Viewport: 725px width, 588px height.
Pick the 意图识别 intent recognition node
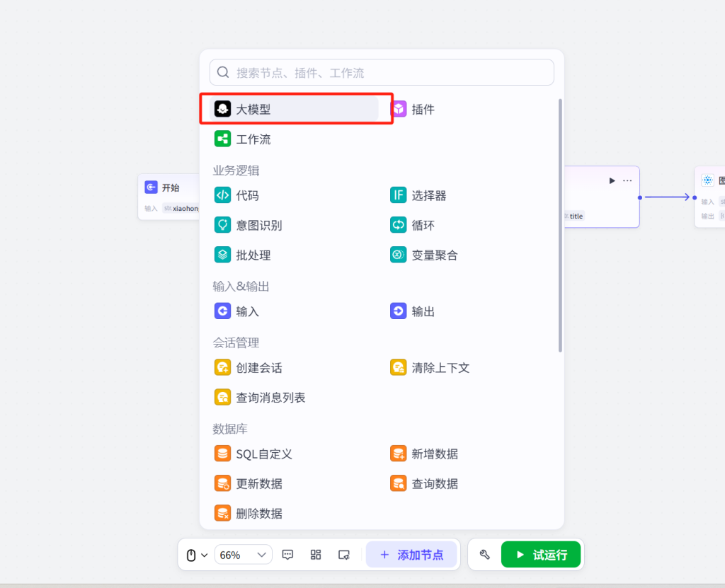[258, 226]
